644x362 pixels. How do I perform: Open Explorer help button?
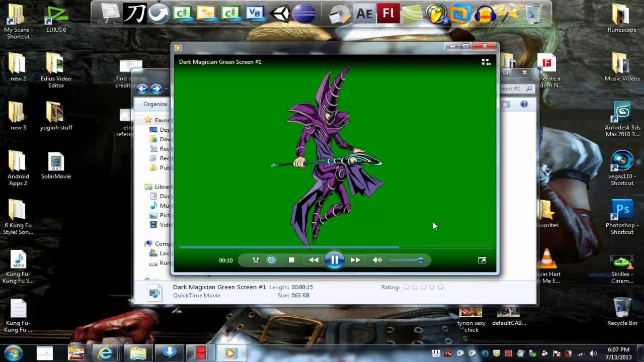pos(524,104)
